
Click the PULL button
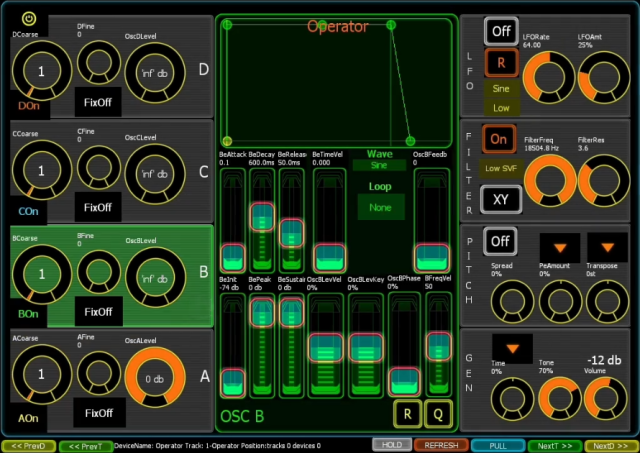[498, 446]
